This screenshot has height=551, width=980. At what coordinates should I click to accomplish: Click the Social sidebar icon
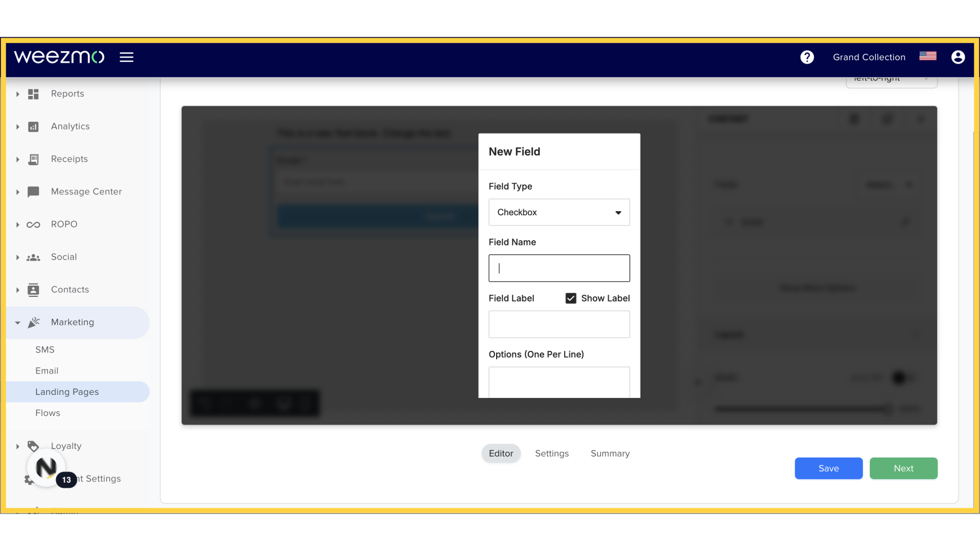click(34, 257)
